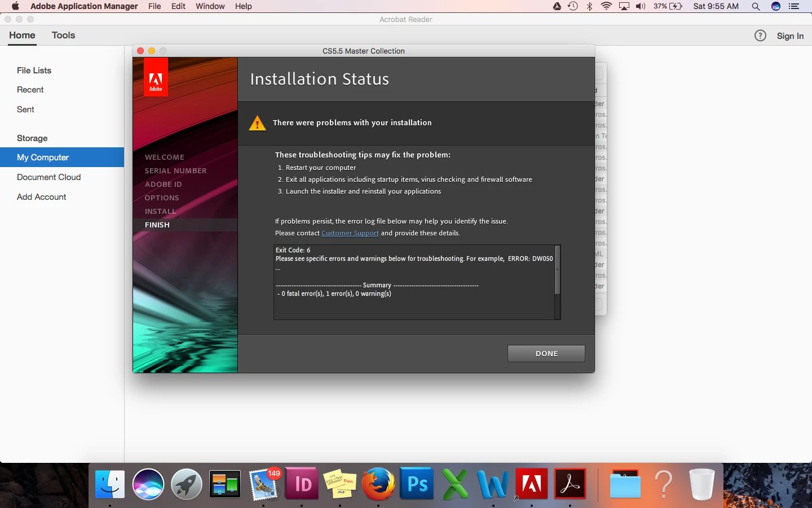The height and width of the screenshot is (508, 812).
Task: Click Sign In
Action: 790,36
